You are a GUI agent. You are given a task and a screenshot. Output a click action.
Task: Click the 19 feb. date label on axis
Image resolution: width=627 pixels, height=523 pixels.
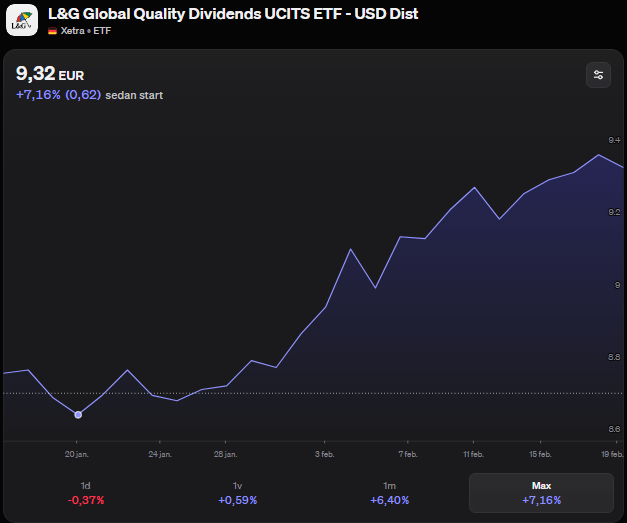coord(612,454)
